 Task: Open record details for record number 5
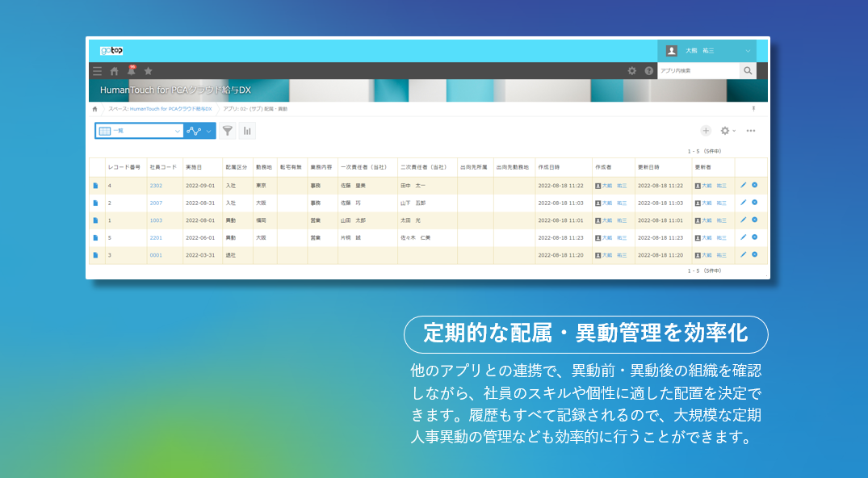pyautogui.click(x=95, y=237)
